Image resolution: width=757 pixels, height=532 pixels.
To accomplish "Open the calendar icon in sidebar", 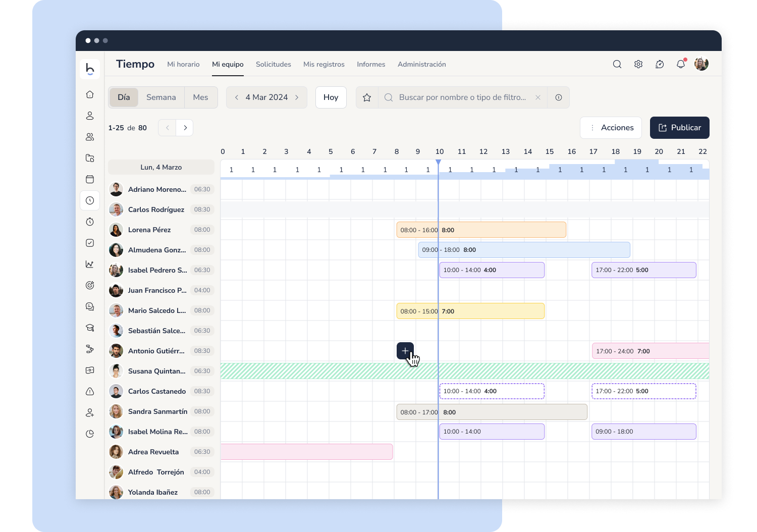I will 90,179.
